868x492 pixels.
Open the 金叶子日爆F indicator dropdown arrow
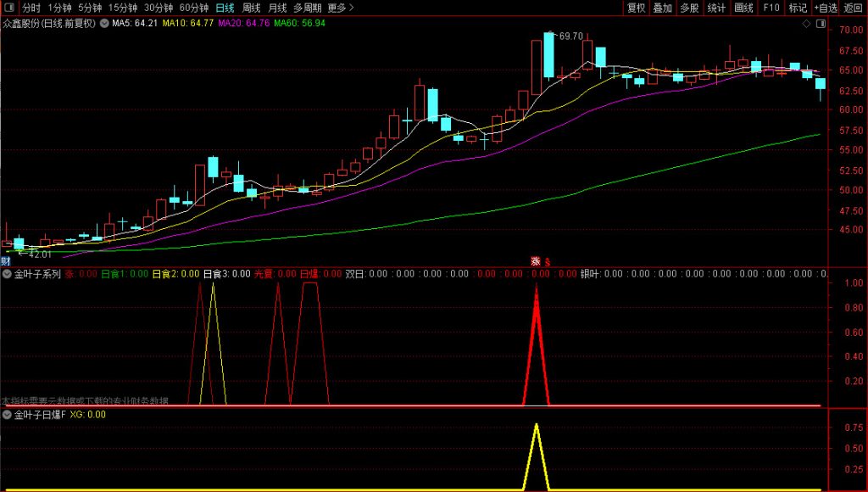click(8, 415)
